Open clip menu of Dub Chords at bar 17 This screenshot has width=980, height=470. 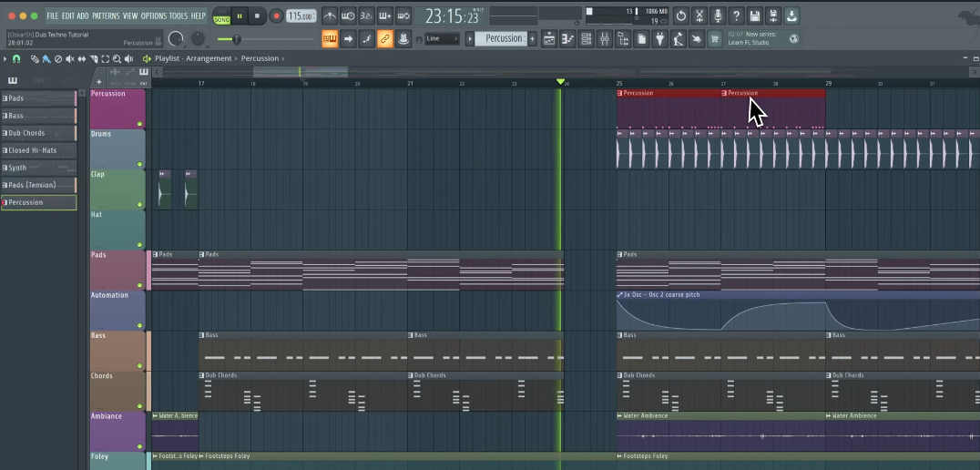click(202, 375)
